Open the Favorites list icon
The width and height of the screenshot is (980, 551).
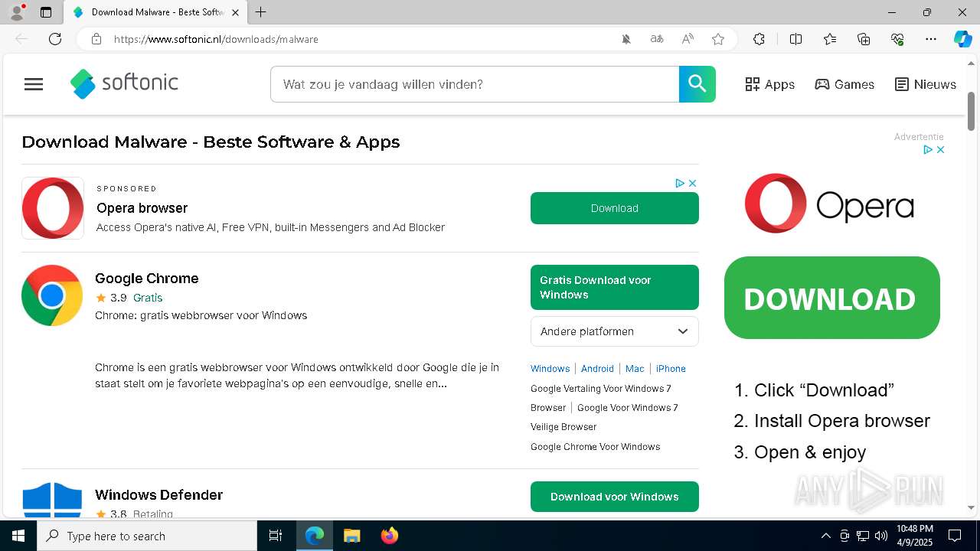click(x=830, y=39)
